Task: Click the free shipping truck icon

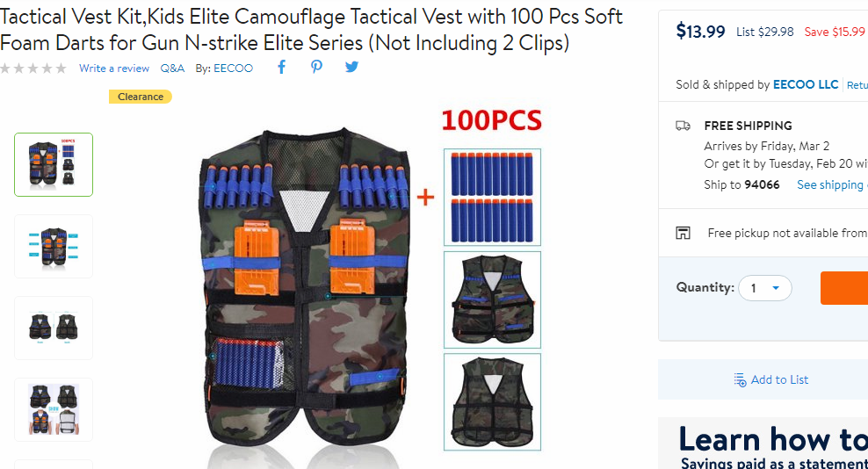Action: click(684, 126)
